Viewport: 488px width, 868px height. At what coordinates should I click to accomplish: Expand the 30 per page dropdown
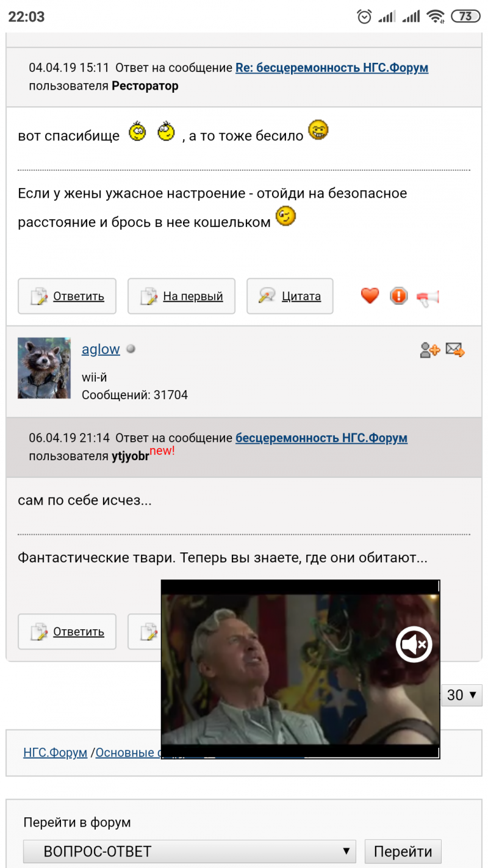(462, 695)
